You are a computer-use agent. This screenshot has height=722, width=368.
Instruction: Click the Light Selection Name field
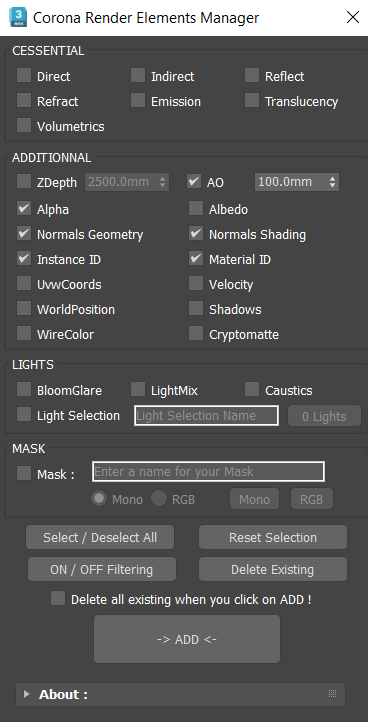[x=206, y=416]
